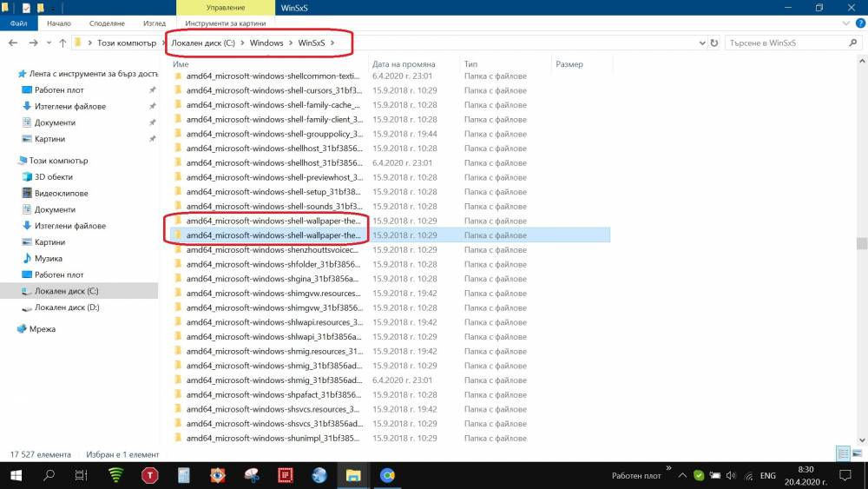Sort by the 'Дата на промяна' column header
The image size is (868, 489).
404,64
